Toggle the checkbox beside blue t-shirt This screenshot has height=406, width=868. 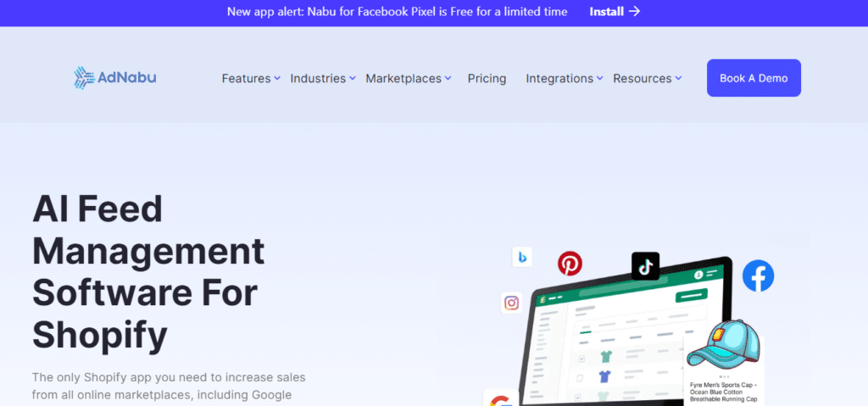(x=580, y=378)
